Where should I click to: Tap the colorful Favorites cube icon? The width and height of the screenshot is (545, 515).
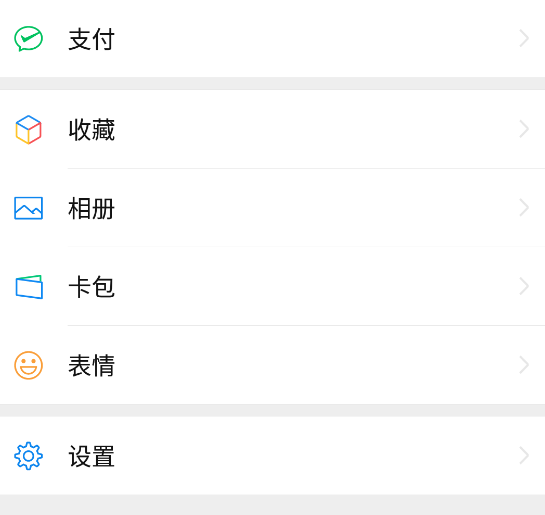tap(29, 130)
